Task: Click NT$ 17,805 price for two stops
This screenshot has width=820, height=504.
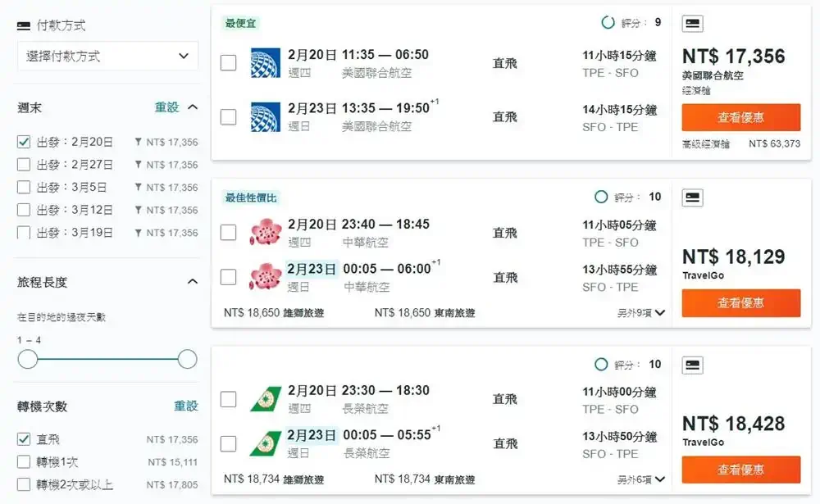Action: 172,484
